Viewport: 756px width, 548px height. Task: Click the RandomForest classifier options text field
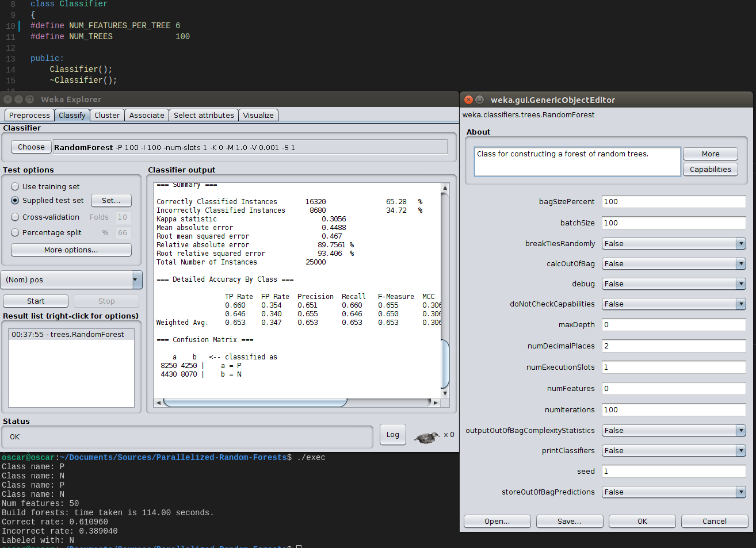250,147
